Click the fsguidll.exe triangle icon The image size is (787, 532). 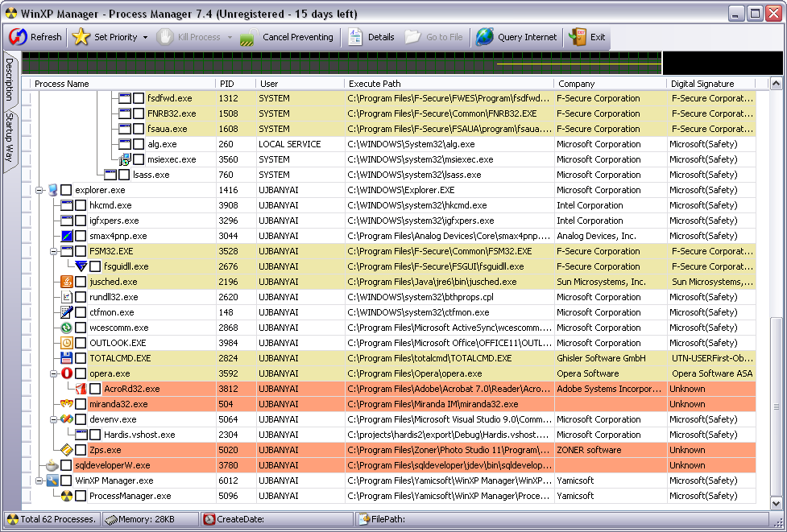(x=81, y=266)
